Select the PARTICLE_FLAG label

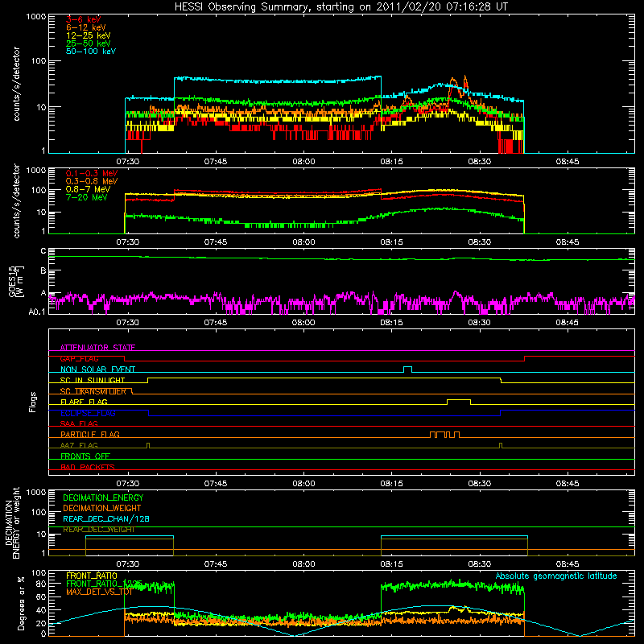pos(90,434)
